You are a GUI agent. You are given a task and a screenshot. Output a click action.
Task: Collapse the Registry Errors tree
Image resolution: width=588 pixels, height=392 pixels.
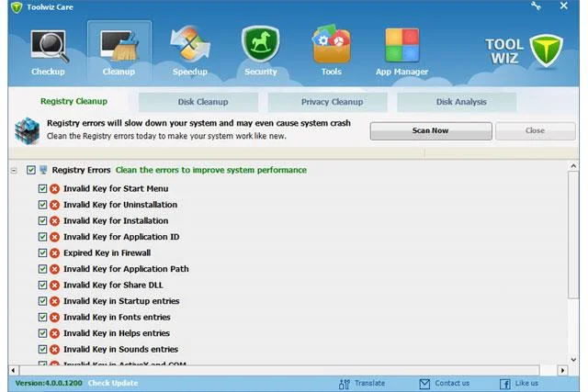tap(14, 171)
